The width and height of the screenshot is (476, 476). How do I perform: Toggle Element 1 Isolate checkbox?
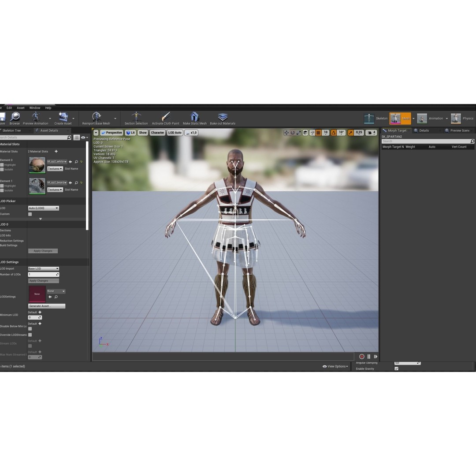click(x=2, y=190)
